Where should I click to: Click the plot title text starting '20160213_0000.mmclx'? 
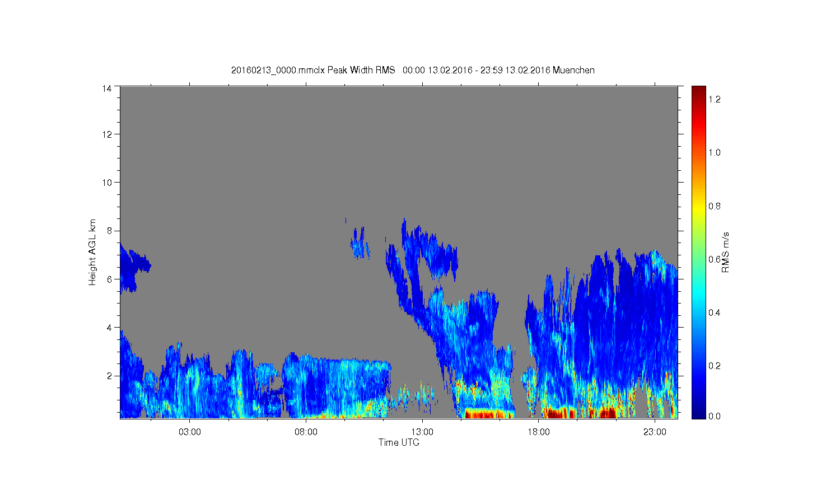pos(413,70)
